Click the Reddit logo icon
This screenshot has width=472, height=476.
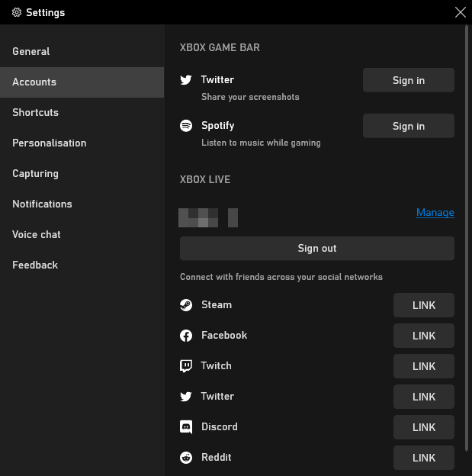[x=186, y=458]
